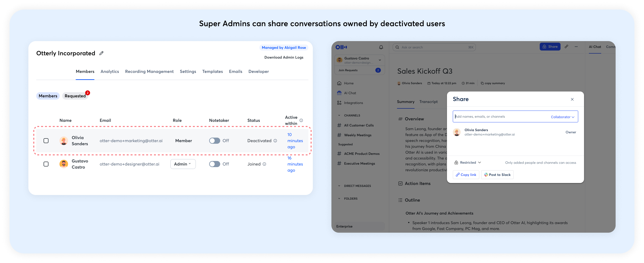Open the AI Chat side panel tab
This screenshot has width=644, height=263.
click(595, 47)
